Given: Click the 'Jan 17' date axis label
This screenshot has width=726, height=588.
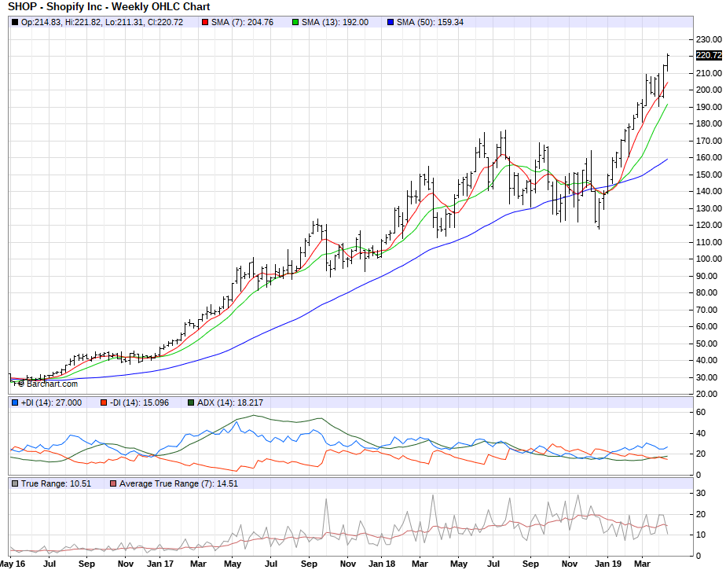Looking at the screenshot, I should tap(160, 564).
